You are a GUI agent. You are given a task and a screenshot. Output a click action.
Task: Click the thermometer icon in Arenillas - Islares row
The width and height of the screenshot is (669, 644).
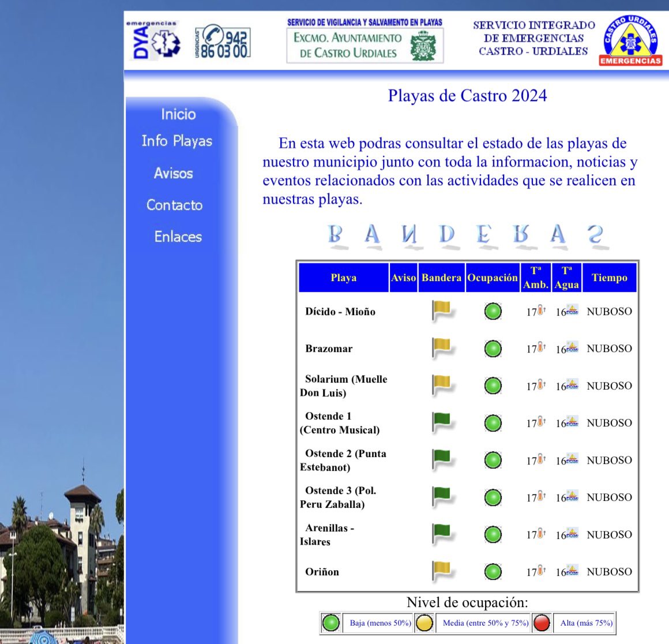[542, 533]
